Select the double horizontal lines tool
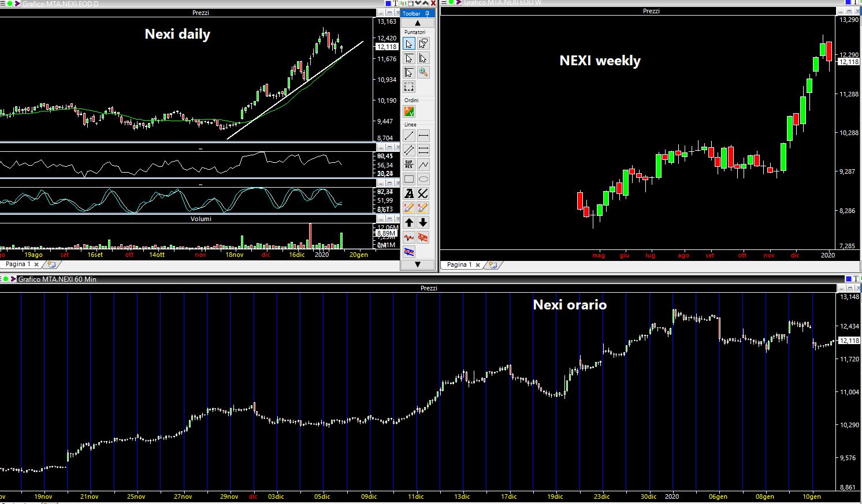This screenshot has width=862, height=504. [x=423, y=150]
